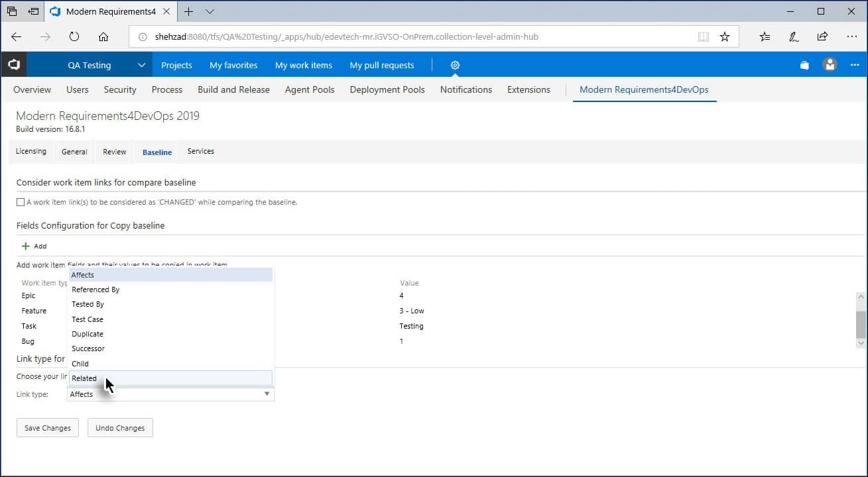Viewport: 868px width, 477px height.
Task: Click the set tabs aside icon
Action: tap(34, 11)
